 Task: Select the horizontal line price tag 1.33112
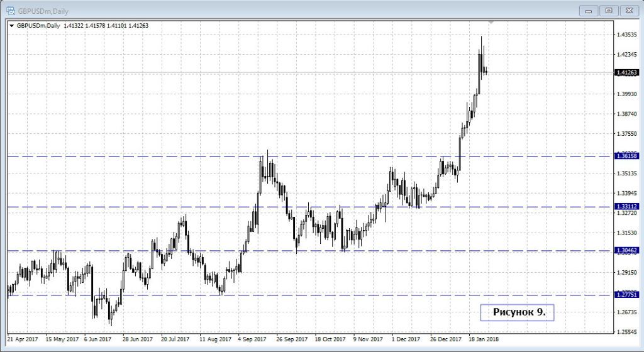(x=627, y=206)
